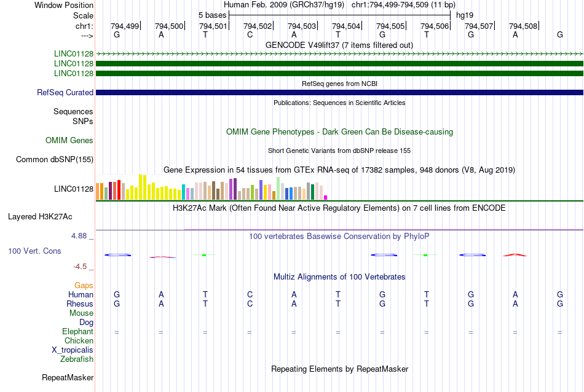Click the Common dbSNP(155) label
Screen dimensions: 584x392
tap(54, 159)
